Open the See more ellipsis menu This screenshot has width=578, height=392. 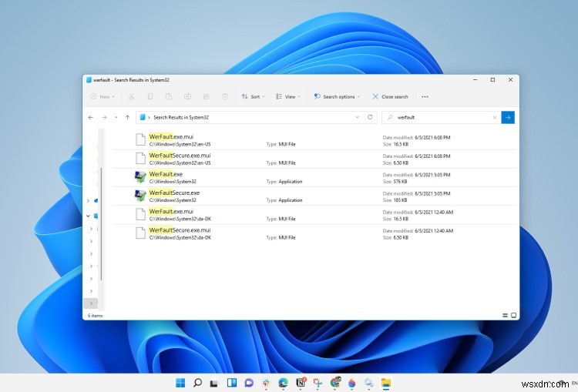pos(425,96)
